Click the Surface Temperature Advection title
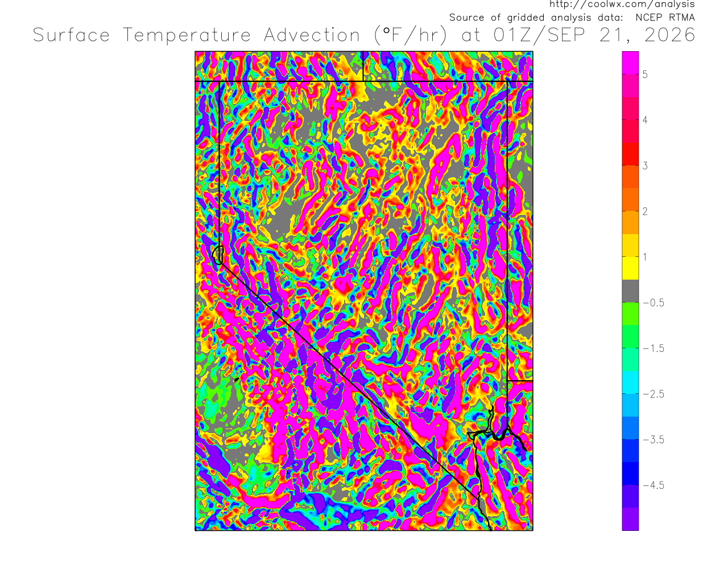 tap(196, 35)
